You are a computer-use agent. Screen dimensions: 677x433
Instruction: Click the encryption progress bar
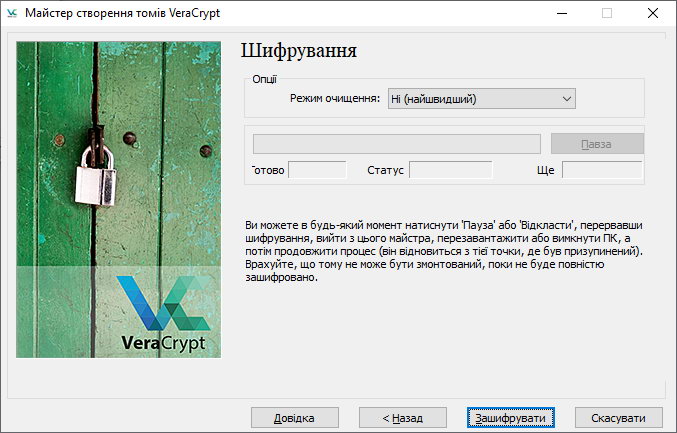(397, 143)
